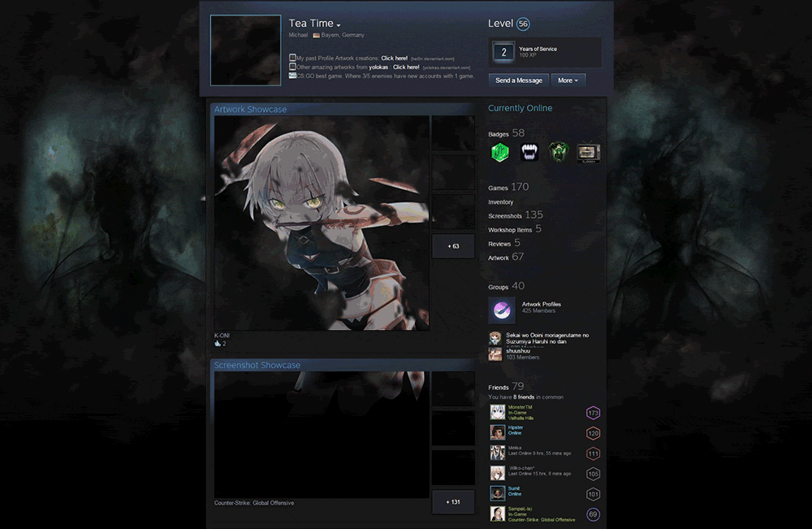Open MonsterTM's profile name
This screenshot has width=812, height=529.
(x=520, y=407)
